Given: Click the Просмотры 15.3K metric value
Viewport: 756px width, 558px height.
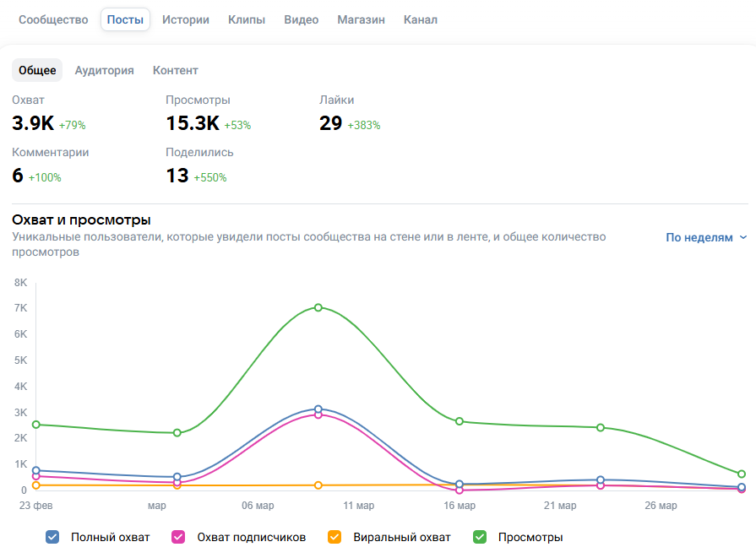Looking at the screenshot, I should (193, 124).
